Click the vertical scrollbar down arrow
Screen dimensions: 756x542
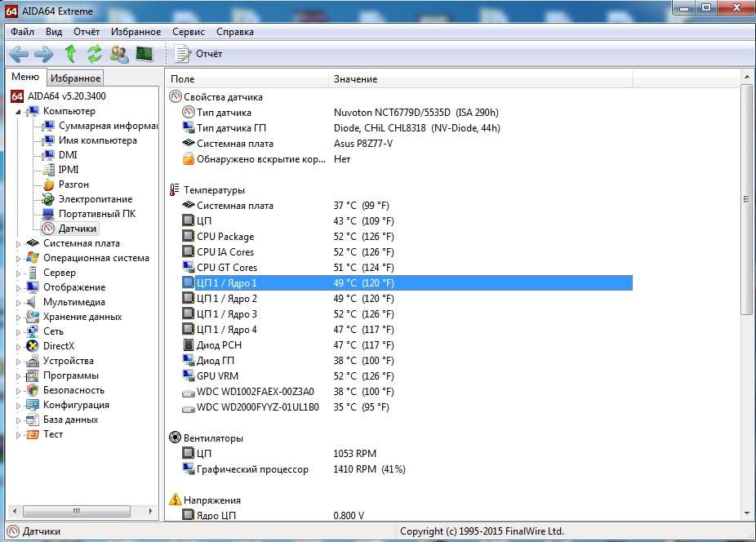pyautogui.click(x=746, y=513)
